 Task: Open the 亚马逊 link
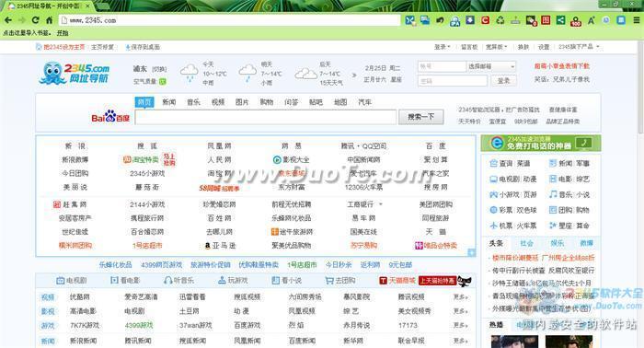click(x=220, y=245)
